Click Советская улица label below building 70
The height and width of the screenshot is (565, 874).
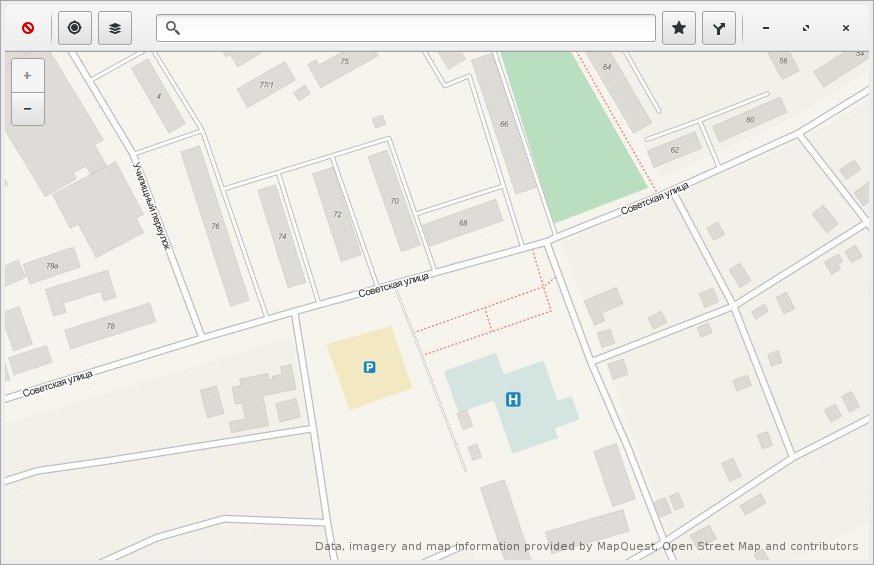click(x=394, y=285)
